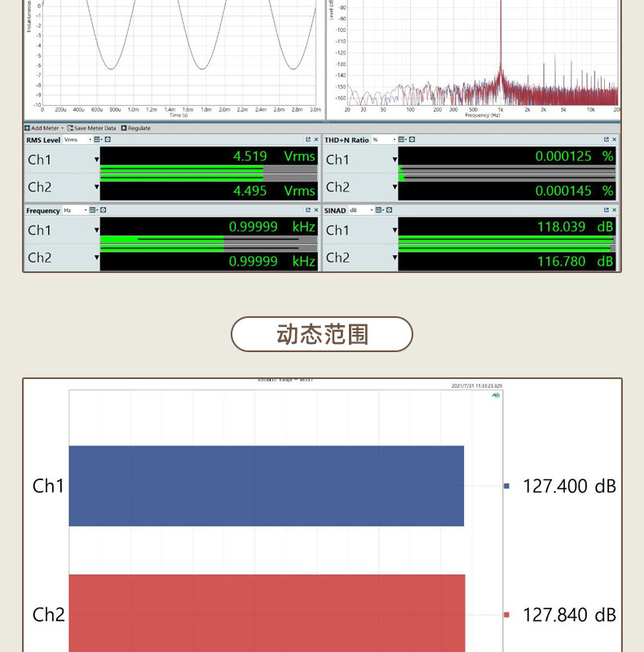Close the SINAD meter panel

pos(615,210)
